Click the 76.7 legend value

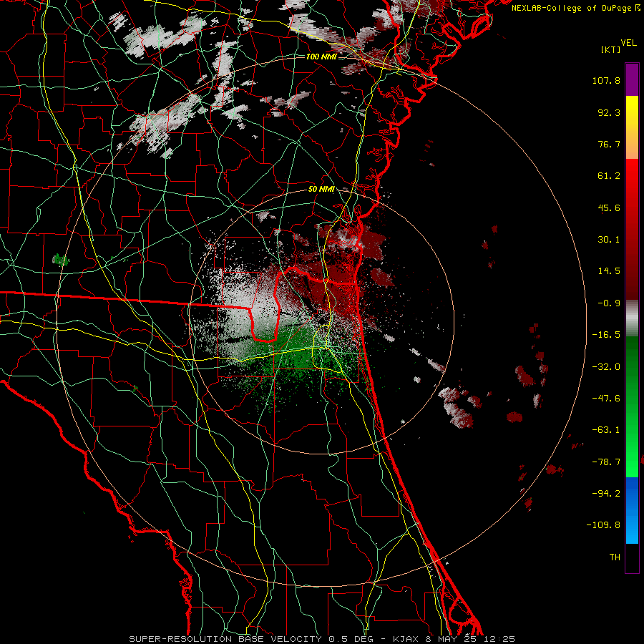point(609,144)
